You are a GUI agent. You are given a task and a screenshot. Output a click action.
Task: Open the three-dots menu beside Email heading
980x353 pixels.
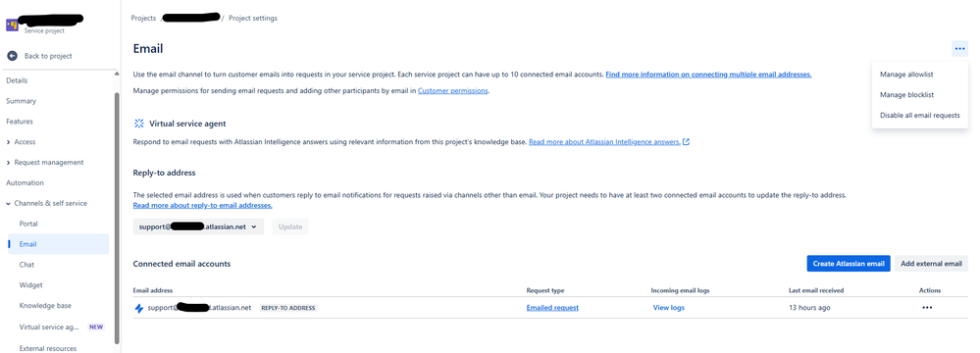(959, 49)
